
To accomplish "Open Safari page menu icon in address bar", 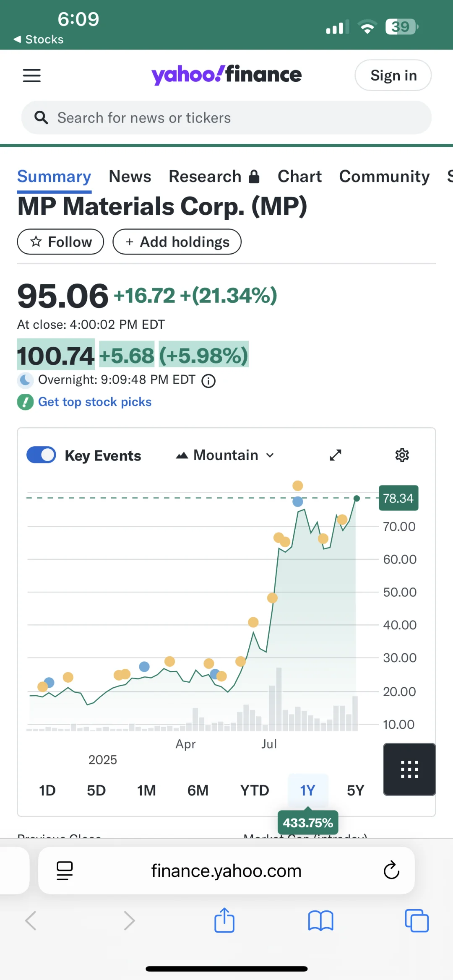I will click(65, 871).
